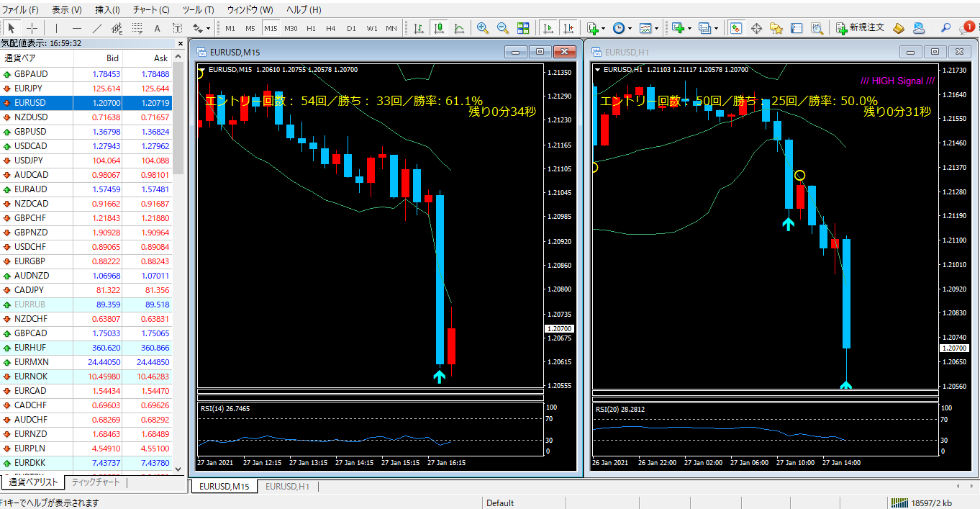Open the 挿入 (I) menu
Viewport: 980px width, 509px height.
pos(107,10)
